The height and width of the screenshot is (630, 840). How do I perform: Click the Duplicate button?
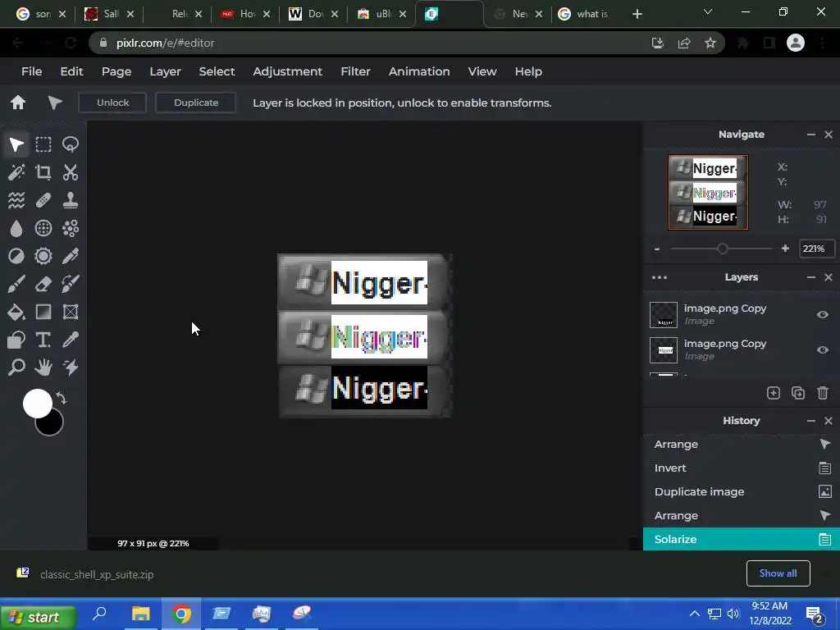(195, 103)
